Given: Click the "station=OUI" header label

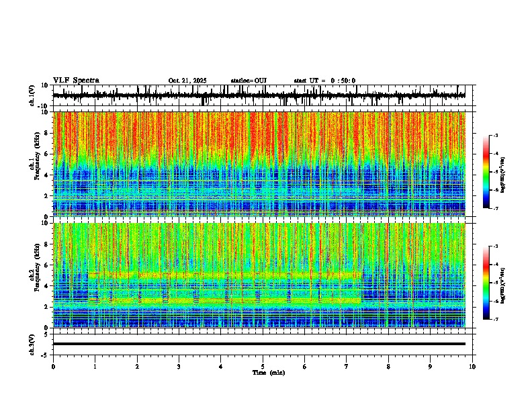Looking at the screenshot, I should point(249,81).
